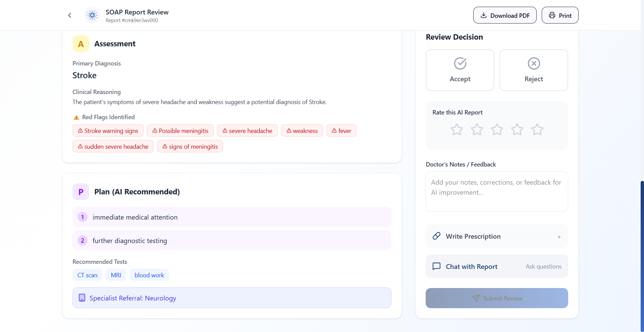Rate the report three stars
The height and width of the screenshot is (332, 644).
tap(497, 130)
